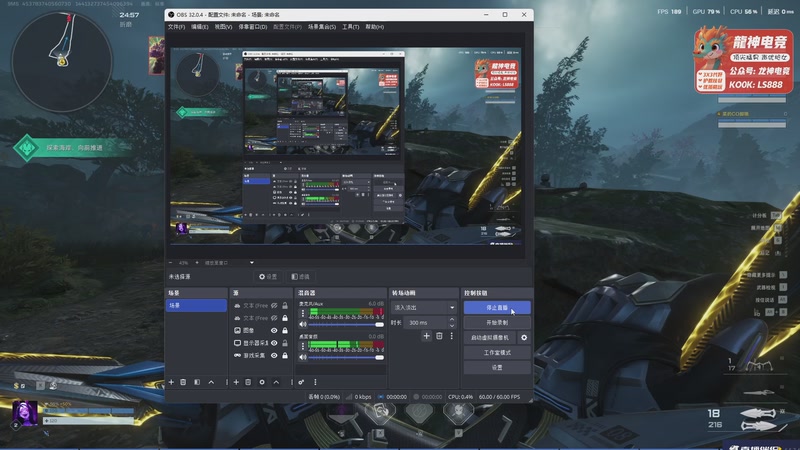The image size is (800, 450).
Task: Add a new scene with the plus icon
Action: click(x=171, y=382)
